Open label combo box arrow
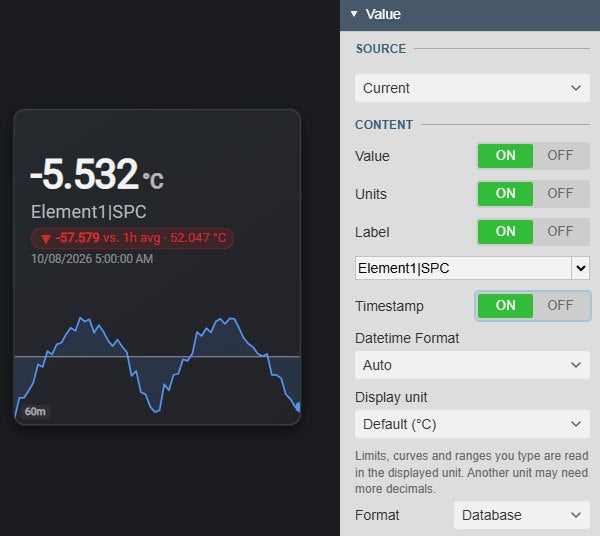Image resolution: width=600 pixels, height=536 pixels. 580,268
